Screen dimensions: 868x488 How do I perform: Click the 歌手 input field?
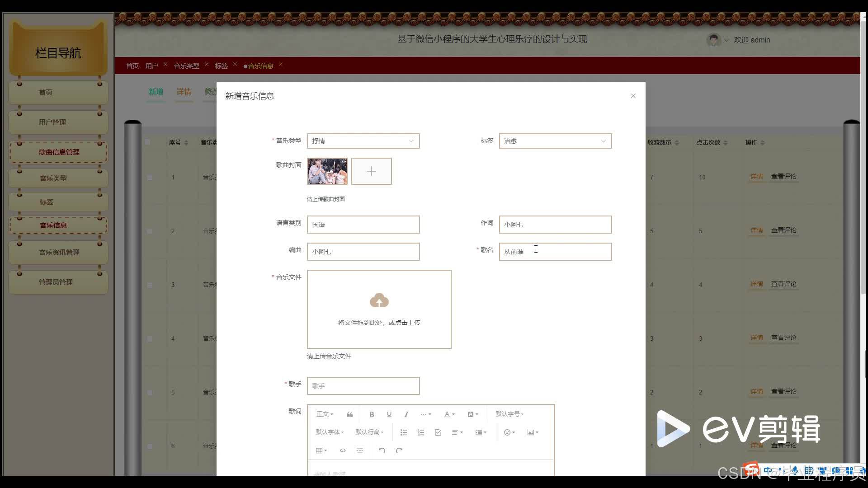pyautogui.click(x=363, y=386)
